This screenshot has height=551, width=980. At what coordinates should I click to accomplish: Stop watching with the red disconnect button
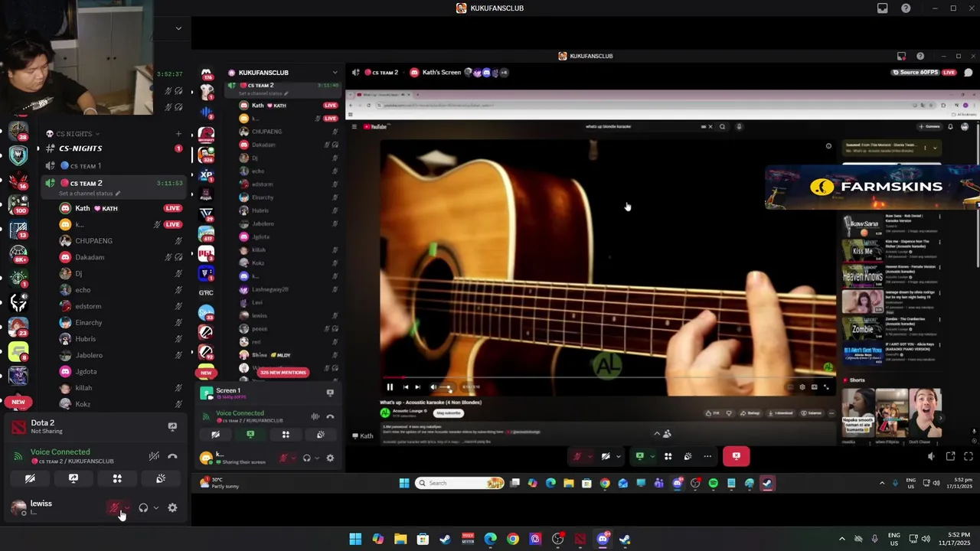[x=736, y=456]
